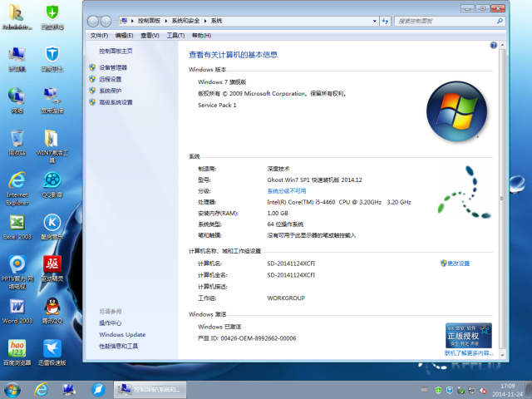Click the 控制面板 breadcrumb segment
Screen dimensions: 532x399
(149, 21)
